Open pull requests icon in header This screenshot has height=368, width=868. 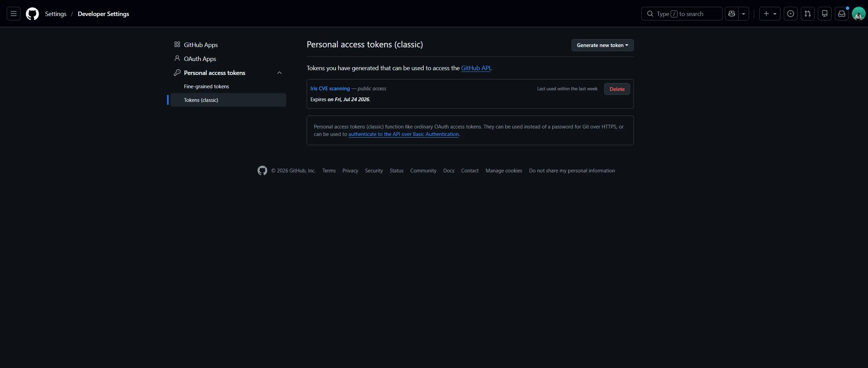click(808, 14)
